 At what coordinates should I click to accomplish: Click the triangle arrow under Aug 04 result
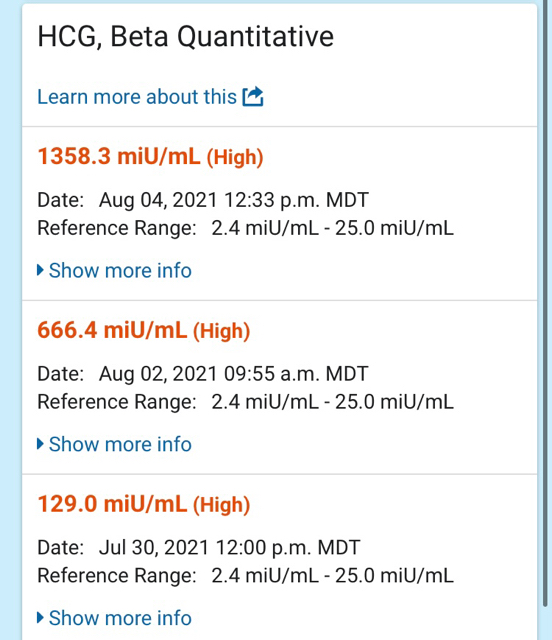[40, 270]
